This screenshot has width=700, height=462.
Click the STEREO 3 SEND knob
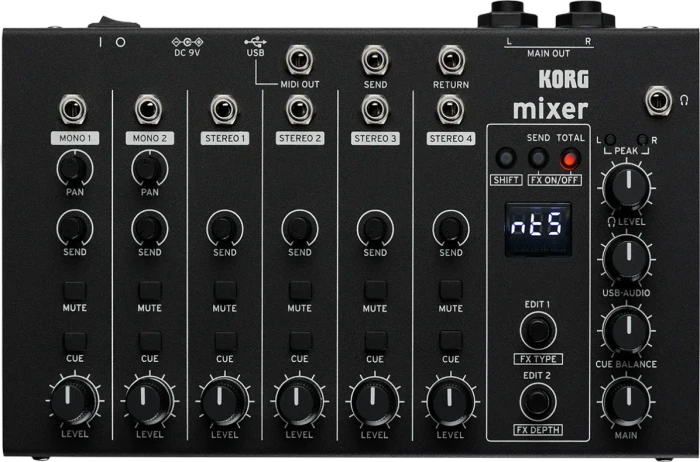pyautogui.click(x=375, y=228)
